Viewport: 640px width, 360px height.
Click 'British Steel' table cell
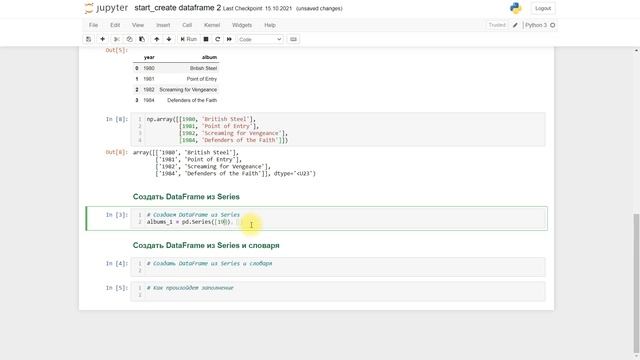203,68
